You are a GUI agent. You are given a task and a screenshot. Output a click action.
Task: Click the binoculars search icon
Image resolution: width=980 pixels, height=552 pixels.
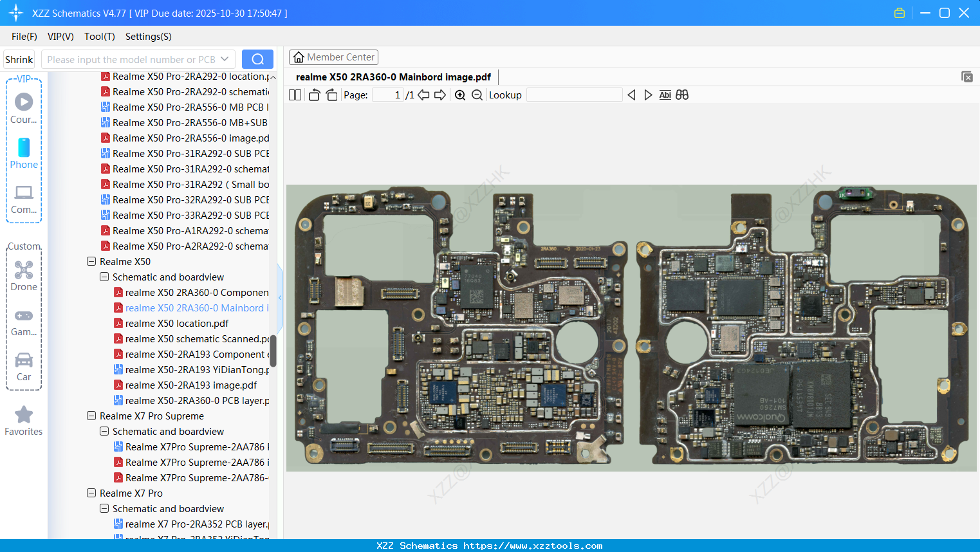(x=682, y=95)
